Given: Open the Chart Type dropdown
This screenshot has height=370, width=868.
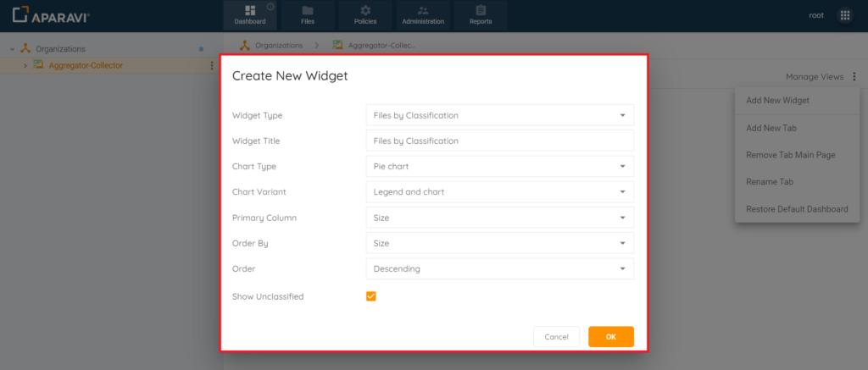Looking at the screenshot, I should (x=499, y=167).
